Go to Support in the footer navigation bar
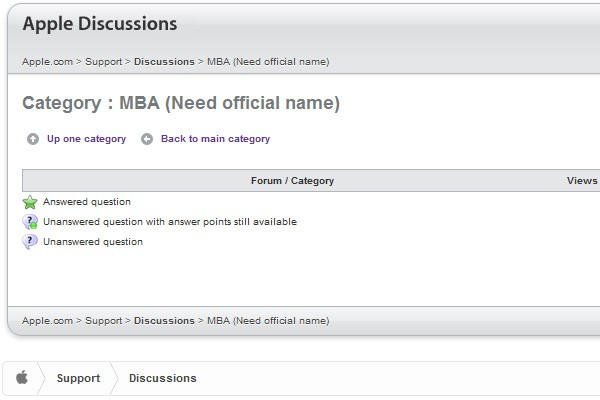The height and width of the screenshot is (400, 600). tap(78, 378)
